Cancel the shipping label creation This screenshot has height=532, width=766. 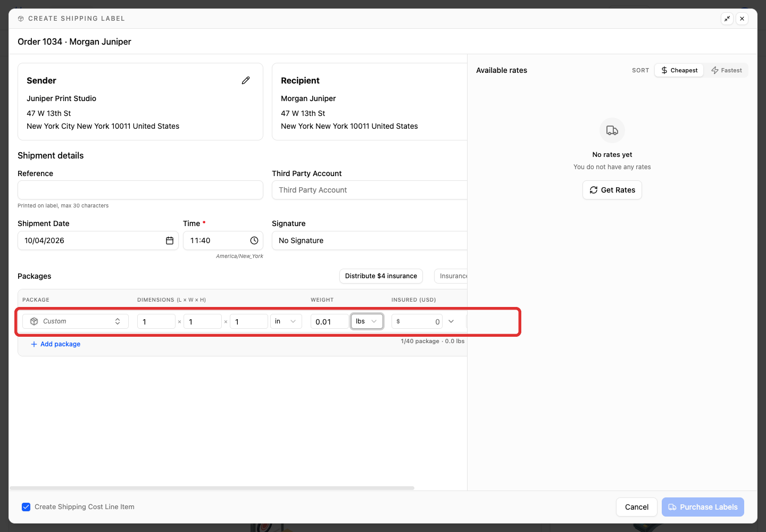tap(637, 507)
